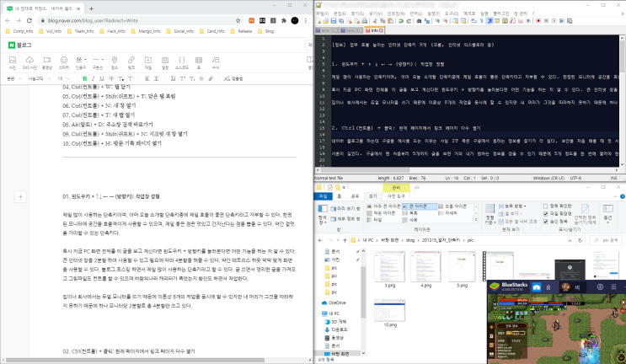The width and height of the screenshot is (626, 364).
Task: Toggle word wrap icon in Notepad++ toolbar
Action: click(x=474, y=21)
